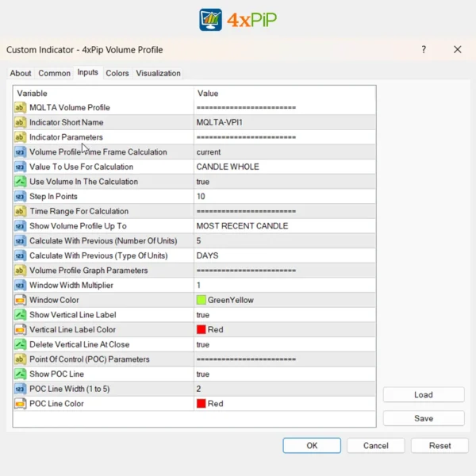Click the 4xPiP logo at the top
The image size is (476, 476).
238,19
